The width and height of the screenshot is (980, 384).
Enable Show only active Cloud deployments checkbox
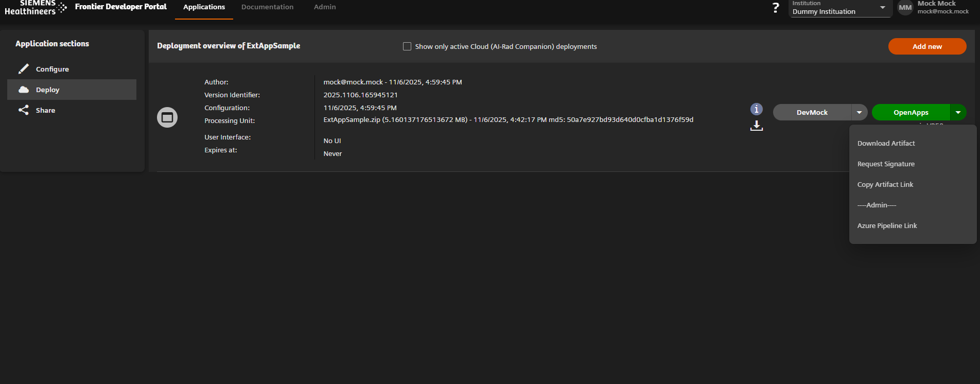pos(407,46)
